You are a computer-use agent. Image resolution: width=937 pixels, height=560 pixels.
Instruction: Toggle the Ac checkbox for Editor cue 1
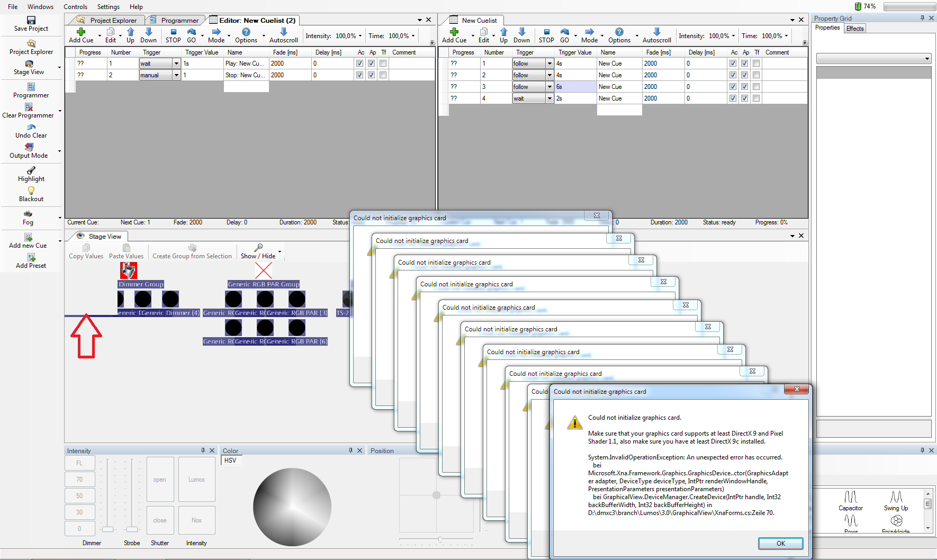pyautogui.click(x=360, y=64)
